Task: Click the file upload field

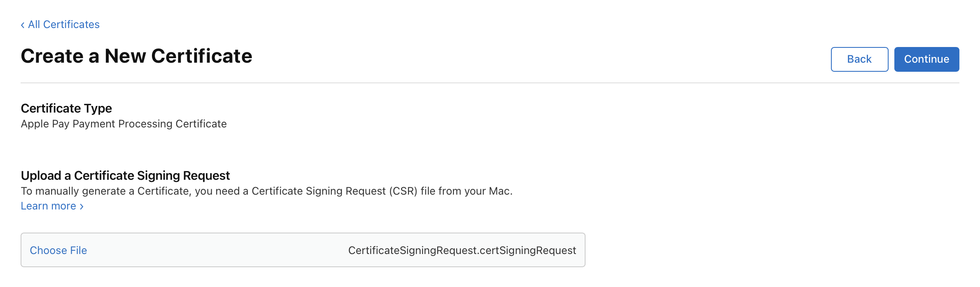Action: pos(303,250)
